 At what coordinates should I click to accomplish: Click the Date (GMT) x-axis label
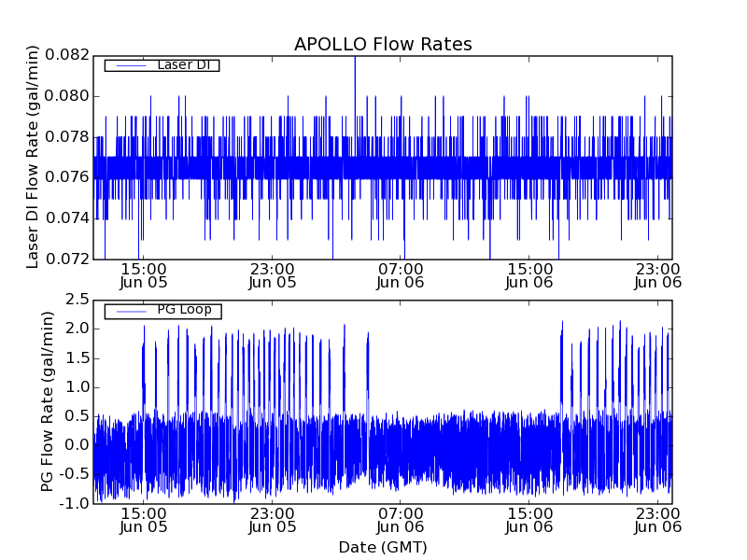click(x=382, y=547)
